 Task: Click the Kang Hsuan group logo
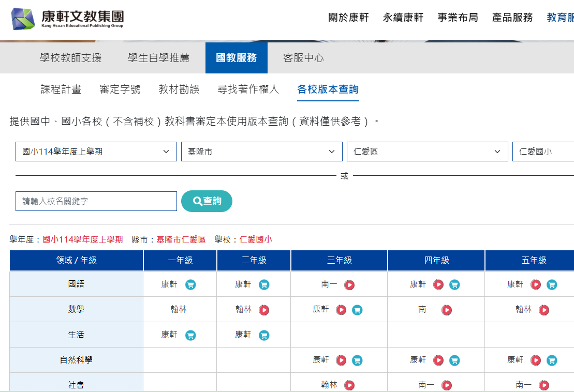point(68,19)
